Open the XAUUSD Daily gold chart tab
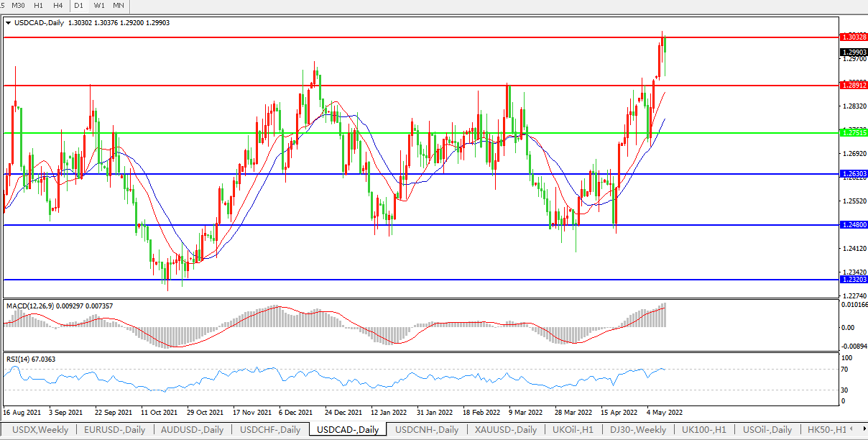 (x=506, y=430)
